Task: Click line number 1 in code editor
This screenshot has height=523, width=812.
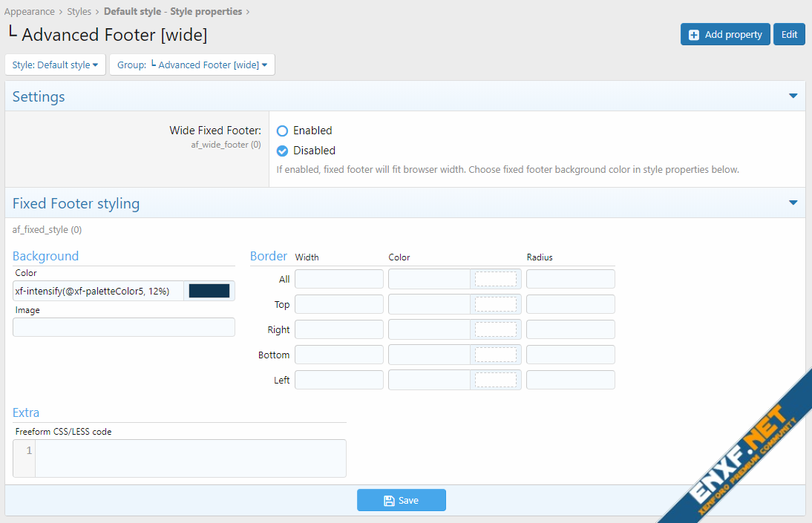Action: click(29, 450)
